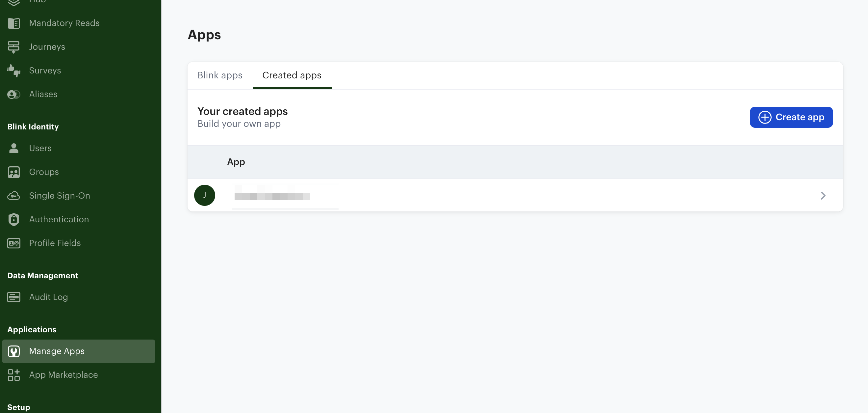Click the Single Sign-On cloud key icon
The width and height of the screenshot is (868, 413).
(14, 196)
